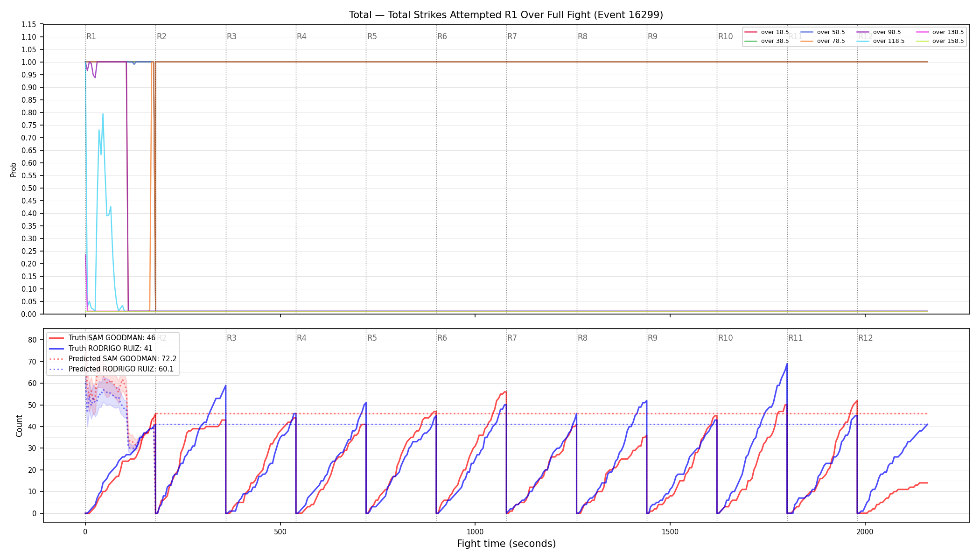
Task: Click the 'Fight time (seconds)' axis label
Action: (x=506, y=544)
